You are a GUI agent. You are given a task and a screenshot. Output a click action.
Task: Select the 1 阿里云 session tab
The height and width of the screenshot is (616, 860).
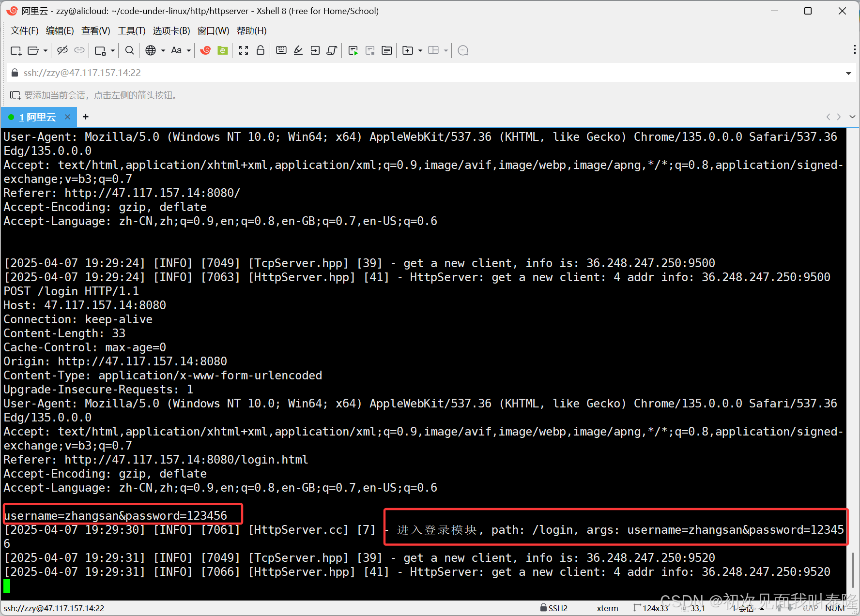coord(38,117)
